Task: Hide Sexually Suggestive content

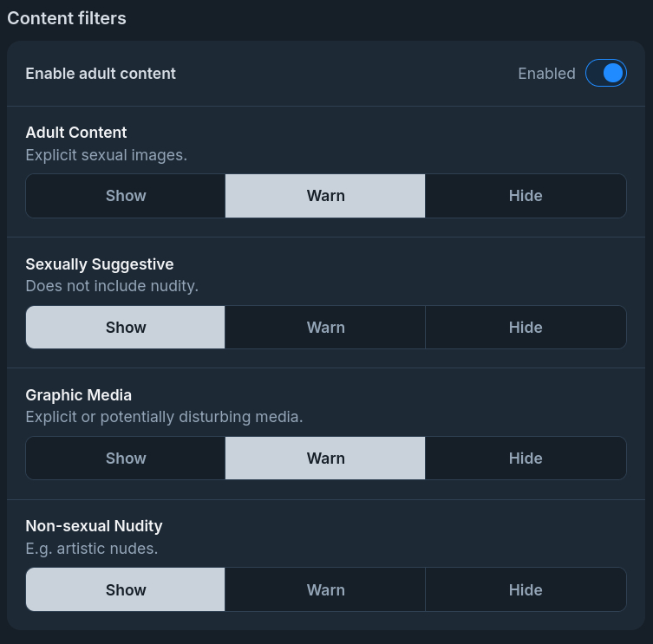Action: pyautogui.click(x=526, y=328)
